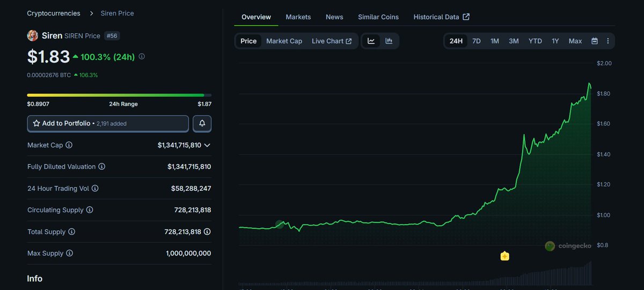Click the info icon next to Total Supply label
The image size is (644, 290).
click(x=71, y=232)
